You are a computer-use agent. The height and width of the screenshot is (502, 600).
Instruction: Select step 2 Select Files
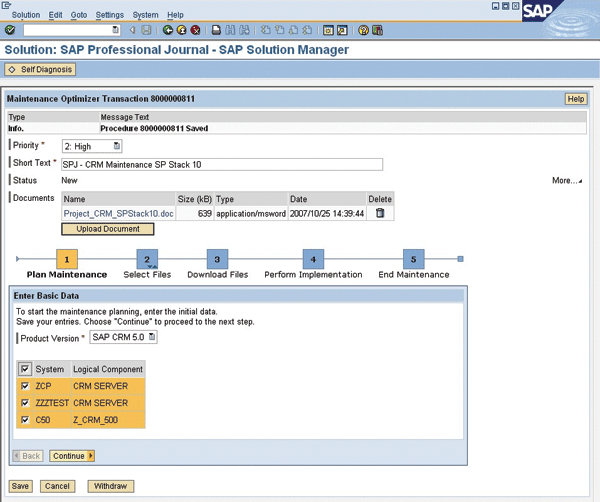pos(147,259)
